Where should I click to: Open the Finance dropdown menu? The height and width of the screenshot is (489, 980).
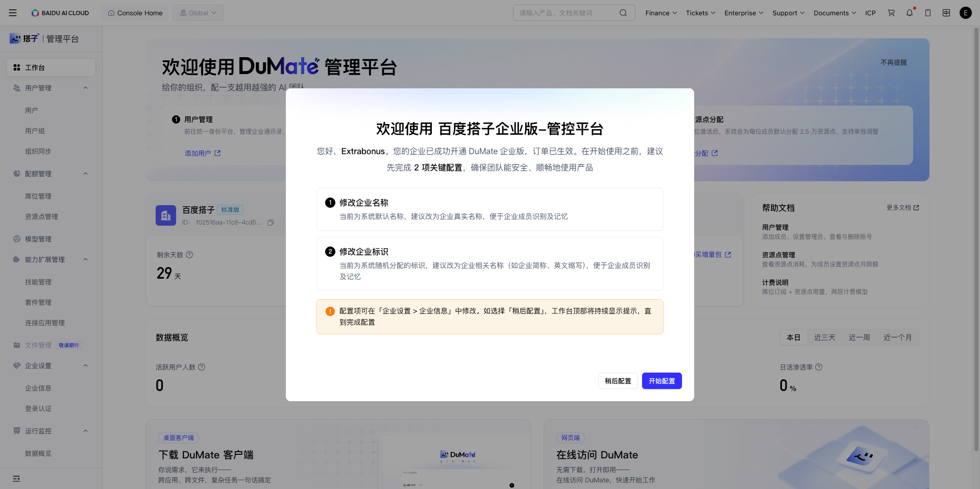(661, 13)
